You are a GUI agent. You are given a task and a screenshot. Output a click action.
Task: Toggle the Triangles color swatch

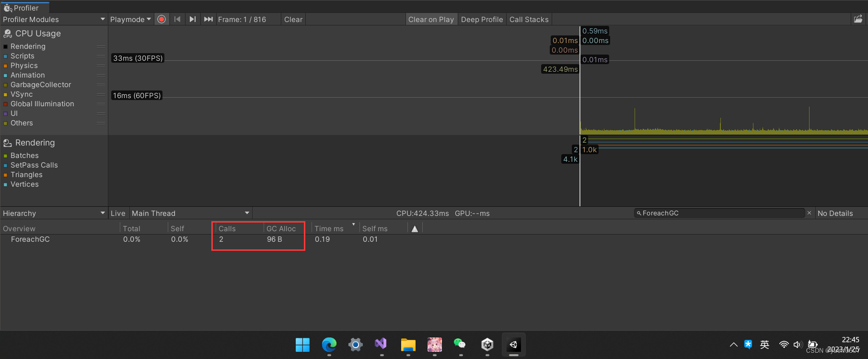pyautogui.click(x=6, y=175)
